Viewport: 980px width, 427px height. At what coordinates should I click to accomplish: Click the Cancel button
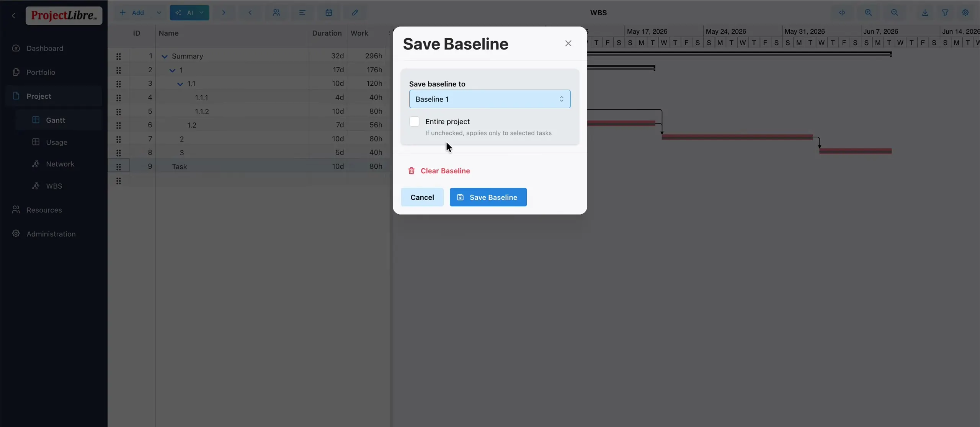[422, 197]
